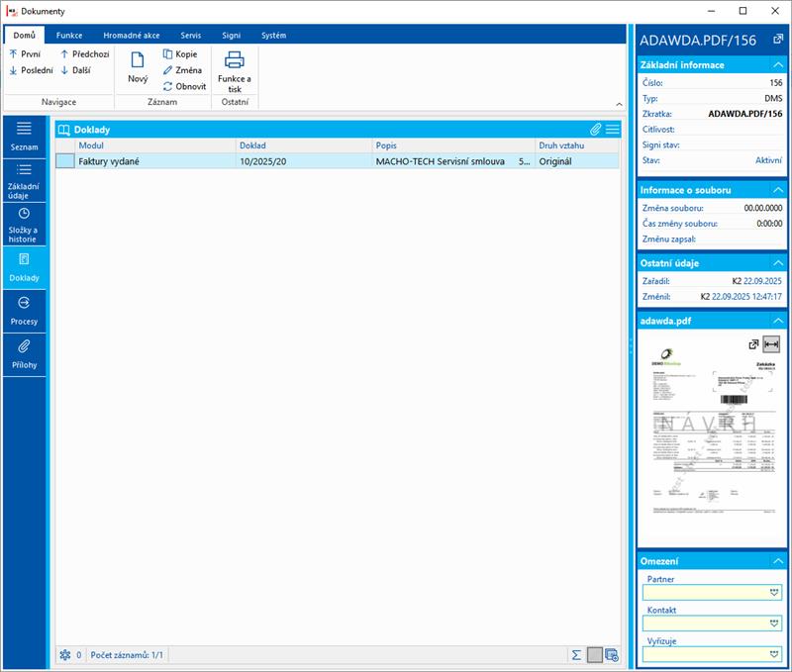Refresh with the Obnovit button
Image resolution: width=792 pixels, height=672 pixels.
(x=184, y=86)
